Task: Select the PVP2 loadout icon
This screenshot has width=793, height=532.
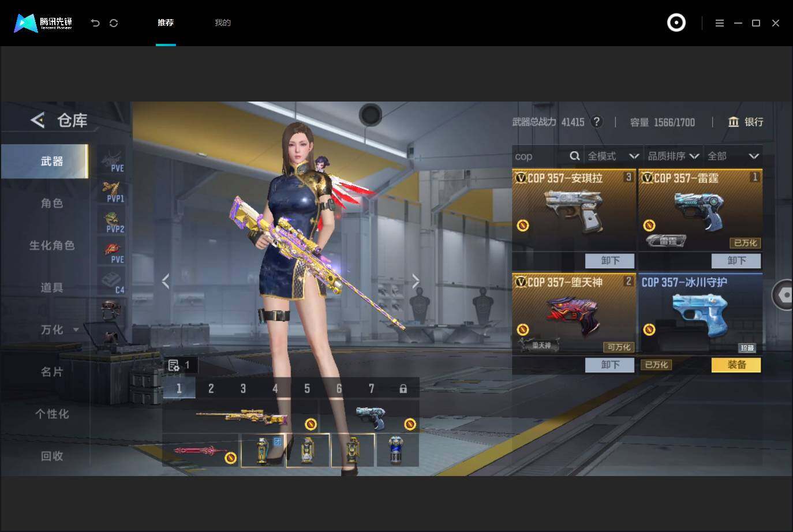Action: tap(113, 222)
